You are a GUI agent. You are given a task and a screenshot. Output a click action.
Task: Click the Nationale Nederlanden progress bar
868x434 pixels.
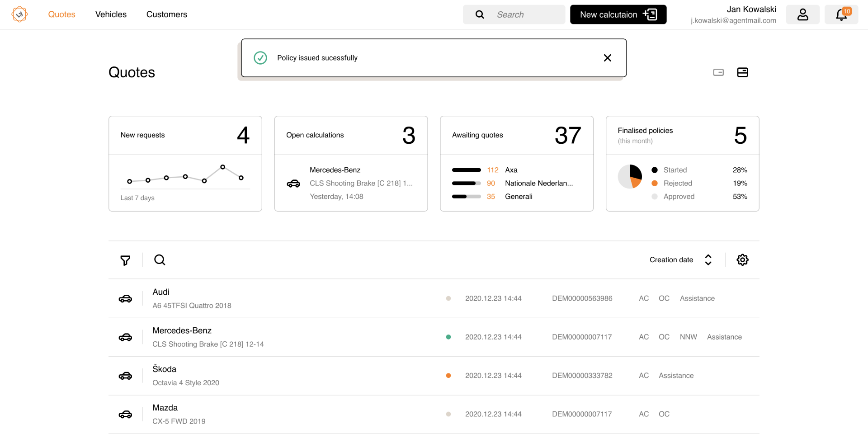pyautogui.click(x=467, y=183)
